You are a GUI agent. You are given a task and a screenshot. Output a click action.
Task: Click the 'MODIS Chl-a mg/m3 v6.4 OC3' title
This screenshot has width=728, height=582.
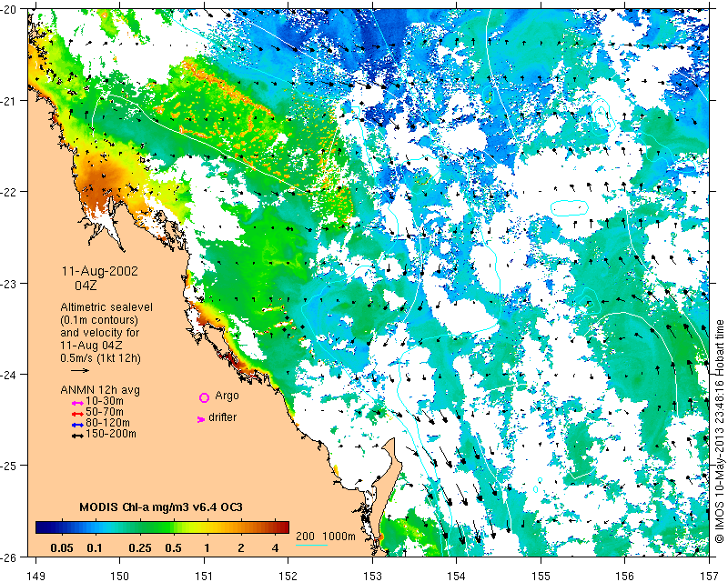click(x=161, y=507)
